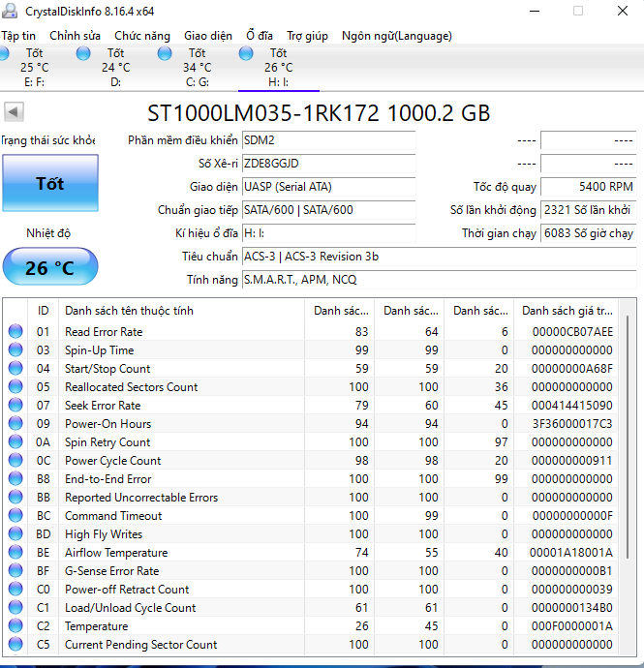Select the H: I: disk tab

[278, 68]
